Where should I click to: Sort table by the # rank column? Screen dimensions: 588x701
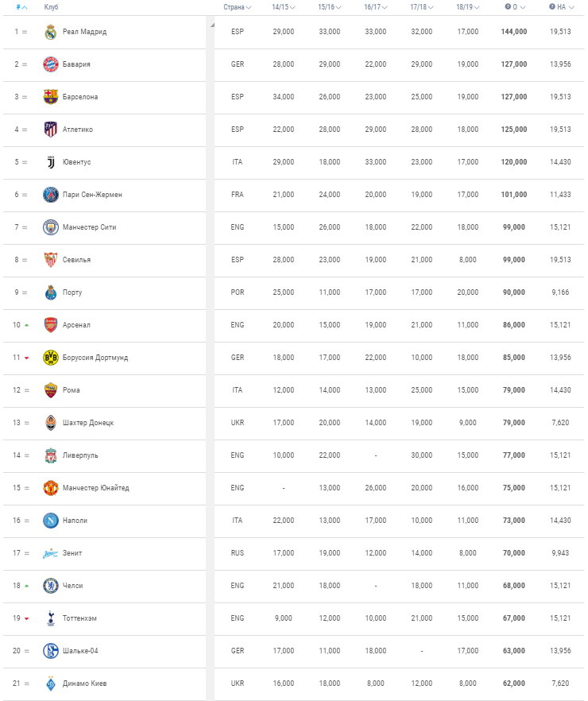(21, 7)
